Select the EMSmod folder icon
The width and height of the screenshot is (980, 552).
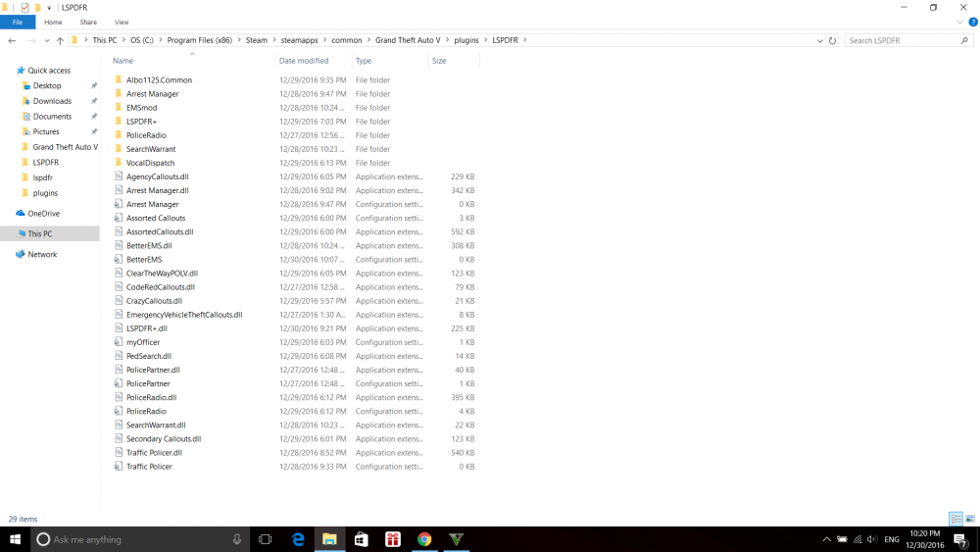coord(119,107)
